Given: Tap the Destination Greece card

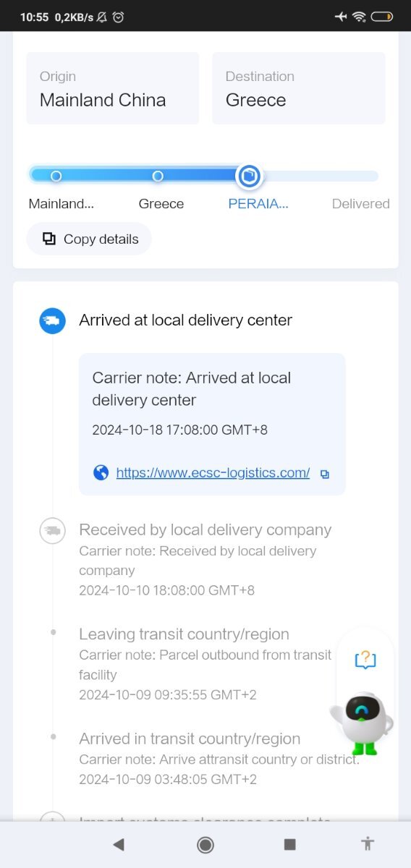Looking at the screenshot, I should [x=299, y=88].
